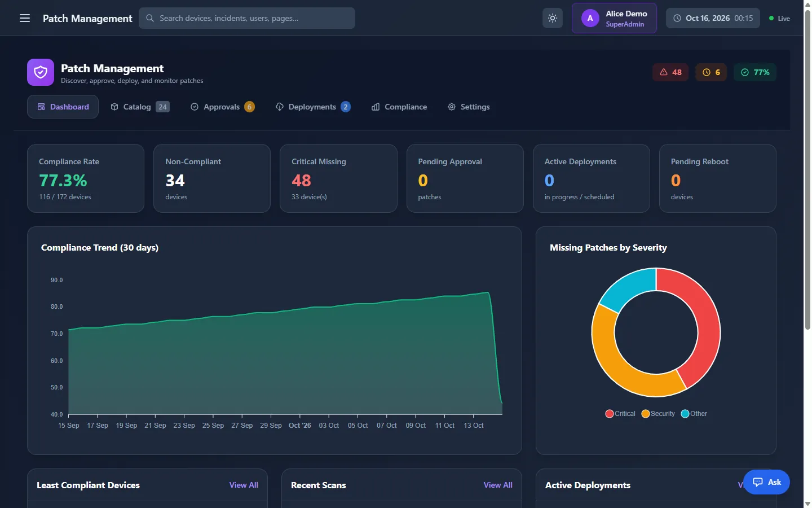Open the Non-Compliant 34 devices card
Image resolution: width=812 pixels, height=508 pixels.
pos(212,178)
